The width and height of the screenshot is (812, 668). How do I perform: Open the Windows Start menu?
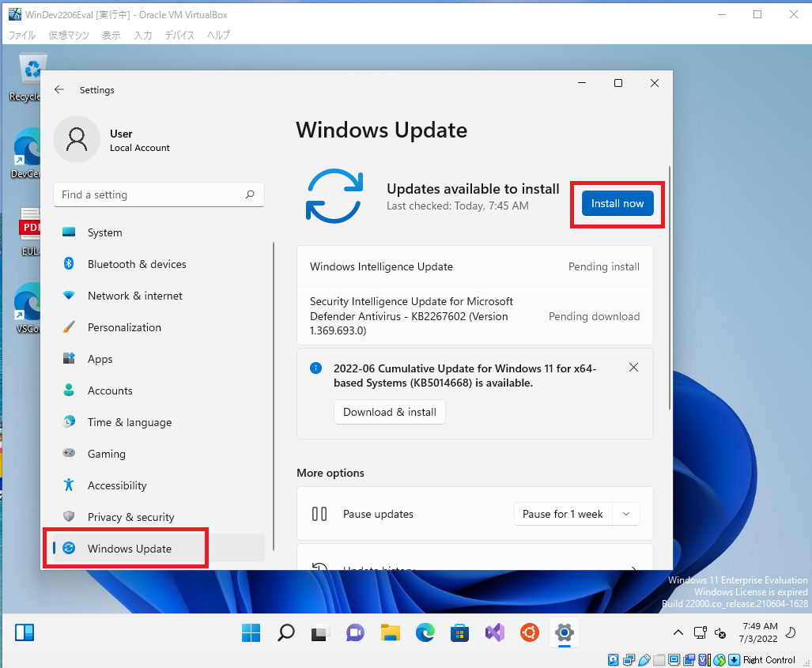tap(251, 632)
